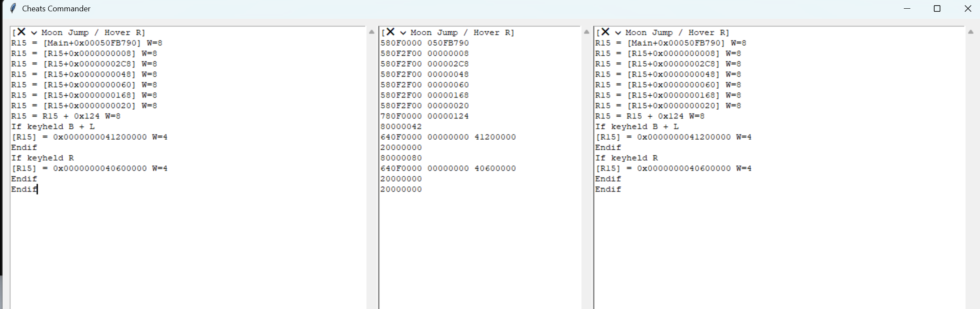Click 'R15 = R15 + 0x124 W=8' in left pane
Viewport: 980px width, 309px height.
point(66,116)
